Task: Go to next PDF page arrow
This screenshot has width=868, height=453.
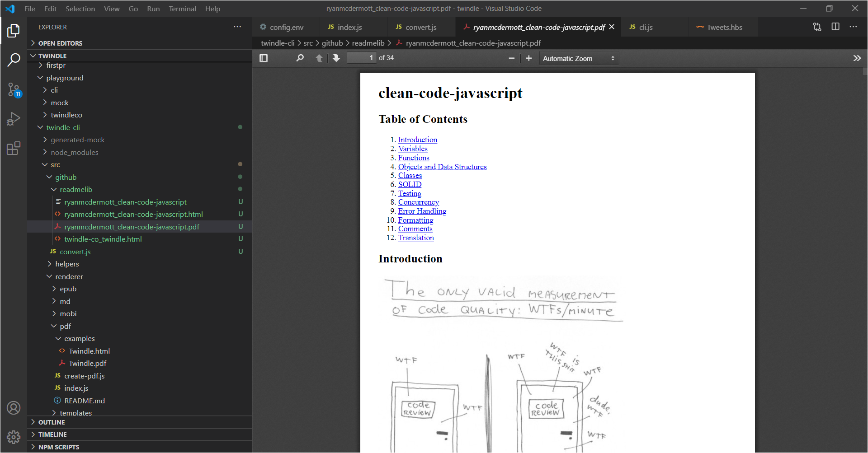Action: click(336, 58)
